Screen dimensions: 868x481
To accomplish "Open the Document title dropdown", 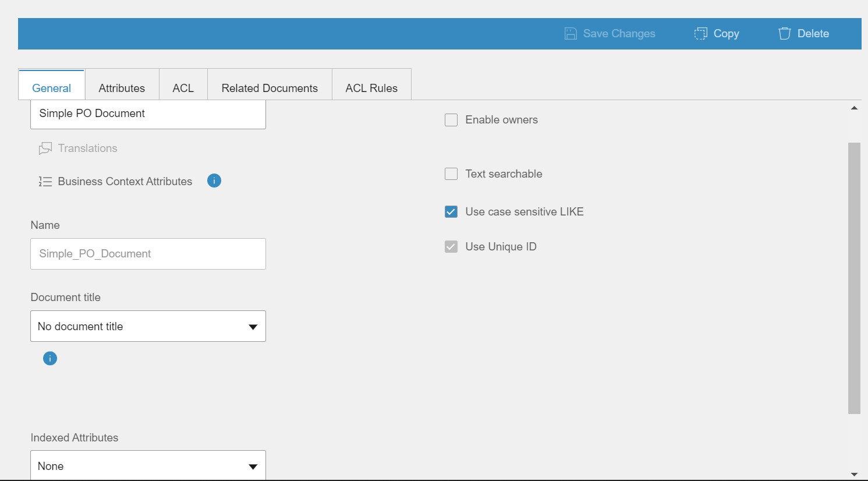I will click(148, 326).
